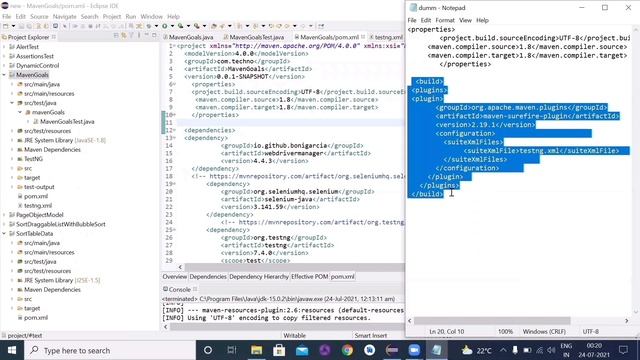Collapse the mavenGoals package node
The image size is (640, 360).
pos(20,112)
